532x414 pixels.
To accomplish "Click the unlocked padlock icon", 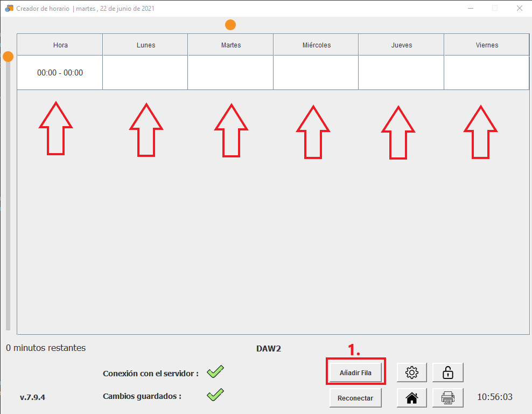I will pyautogui.click(x=447, y=372).
